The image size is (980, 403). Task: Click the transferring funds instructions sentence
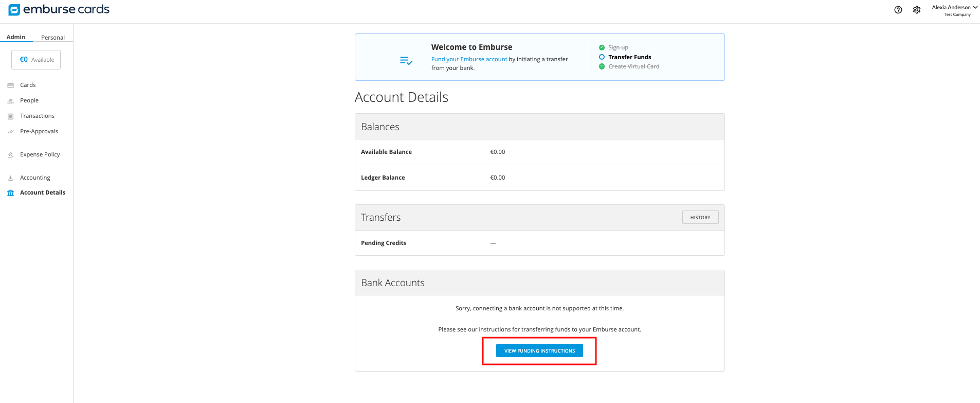tap(540, 329)
